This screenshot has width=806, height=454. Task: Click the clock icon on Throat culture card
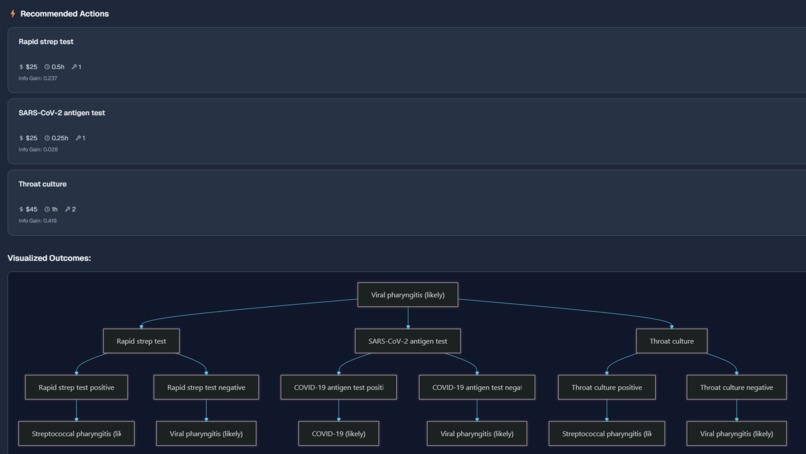pos(47,209)
